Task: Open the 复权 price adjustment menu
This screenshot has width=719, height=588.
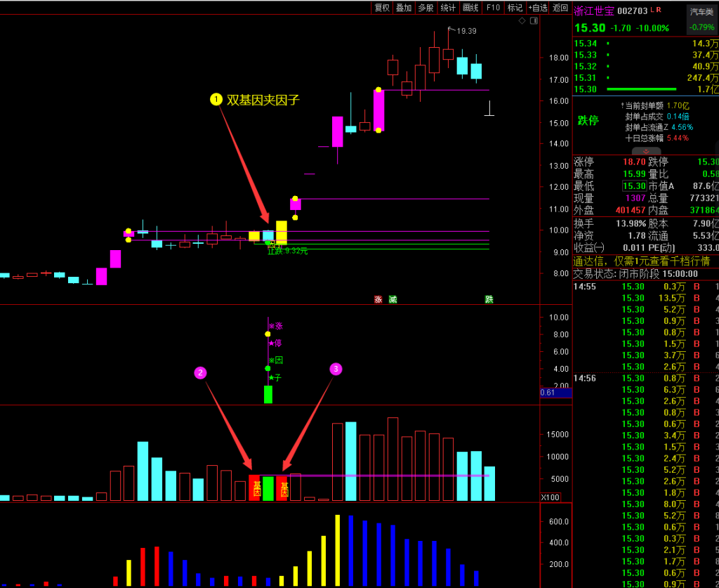Action: pos(382,8)
